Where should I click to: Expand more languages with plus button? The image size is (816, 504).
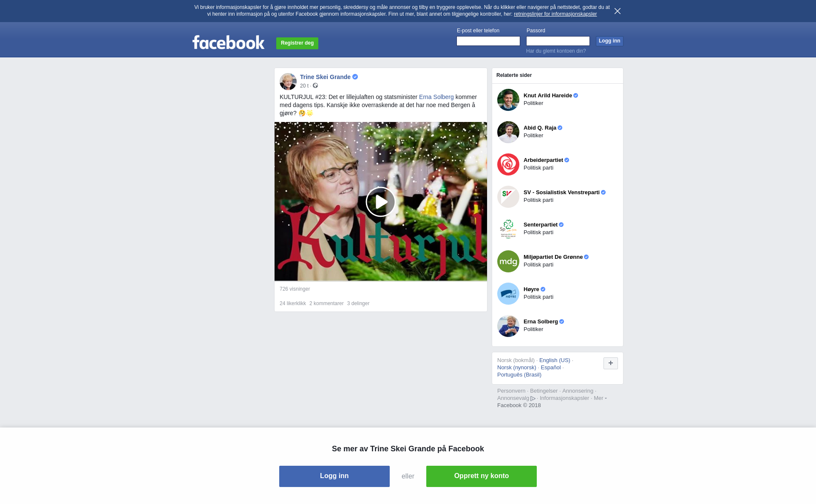(x=611, y=363)
